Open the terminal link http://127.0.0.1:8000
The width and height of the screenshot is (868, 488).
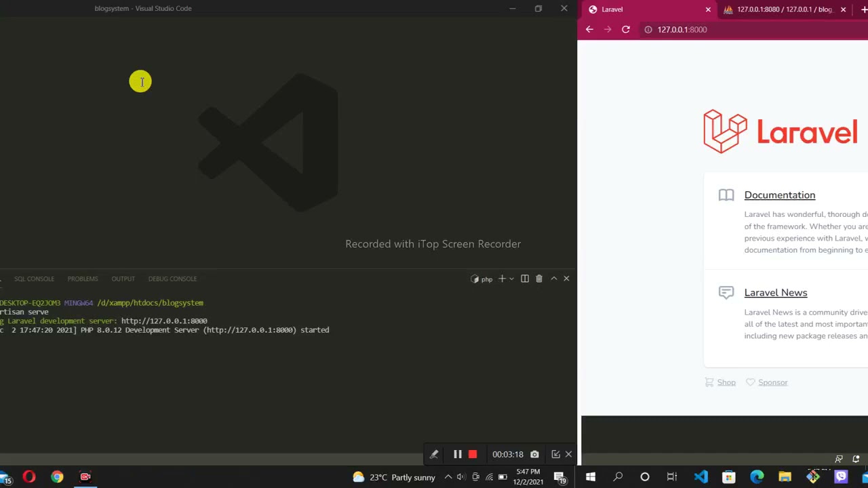click(x=164, y=321)
